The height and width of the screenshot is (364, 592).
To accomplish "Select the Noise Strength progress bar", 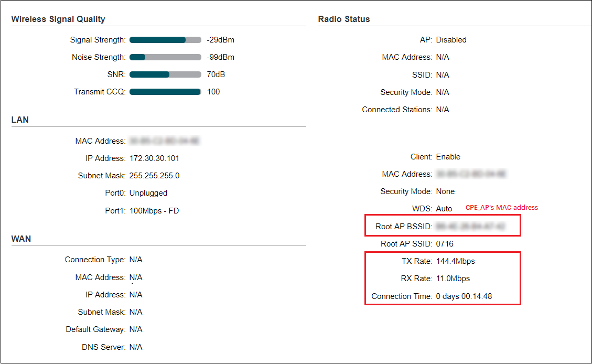I will tap(165, 57).
